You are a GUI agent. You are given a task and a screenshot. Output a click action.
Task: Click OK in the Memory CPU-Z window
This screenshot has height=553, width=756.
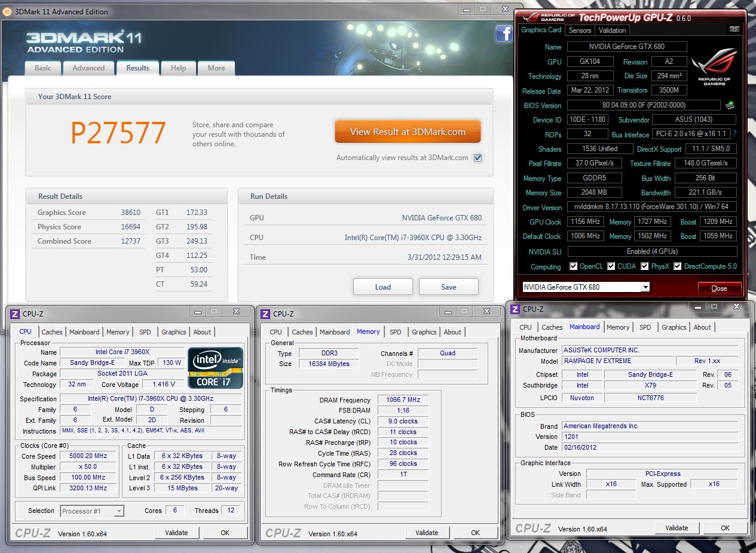click(476, 533)
